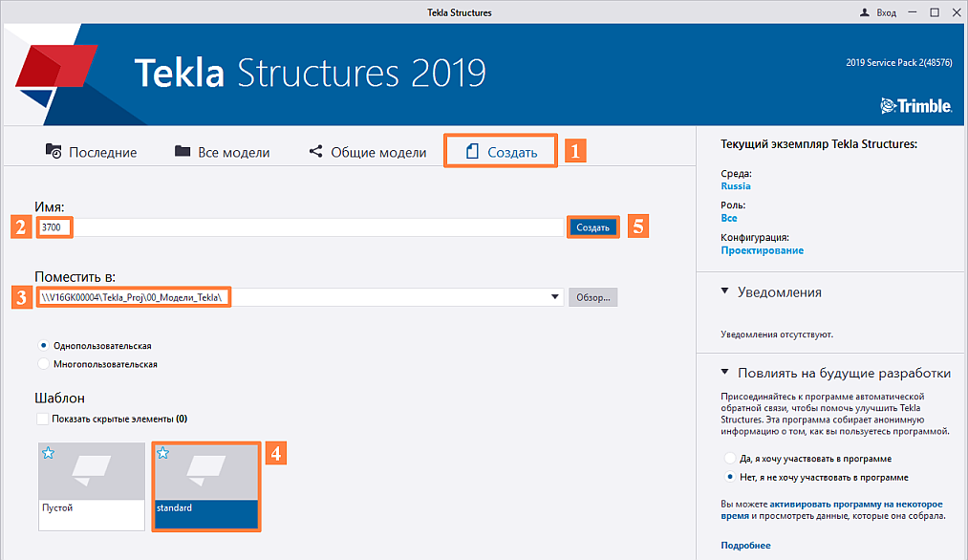Image resolution: width=968 pixels, height=560 pixels.
Task: Switch to the Все модели tab
Action: [x=223, y=152]
